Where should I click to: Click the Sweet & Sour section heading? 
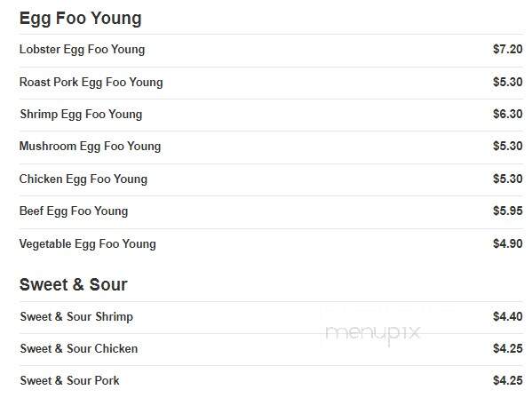(74, 284)
